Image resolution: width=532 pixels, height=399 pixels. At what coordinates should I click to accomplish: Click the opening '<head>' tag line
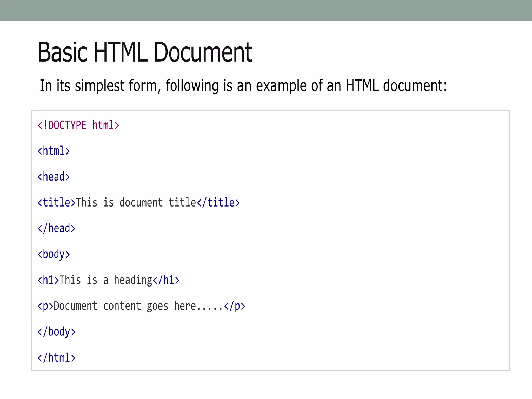(54, 177)
